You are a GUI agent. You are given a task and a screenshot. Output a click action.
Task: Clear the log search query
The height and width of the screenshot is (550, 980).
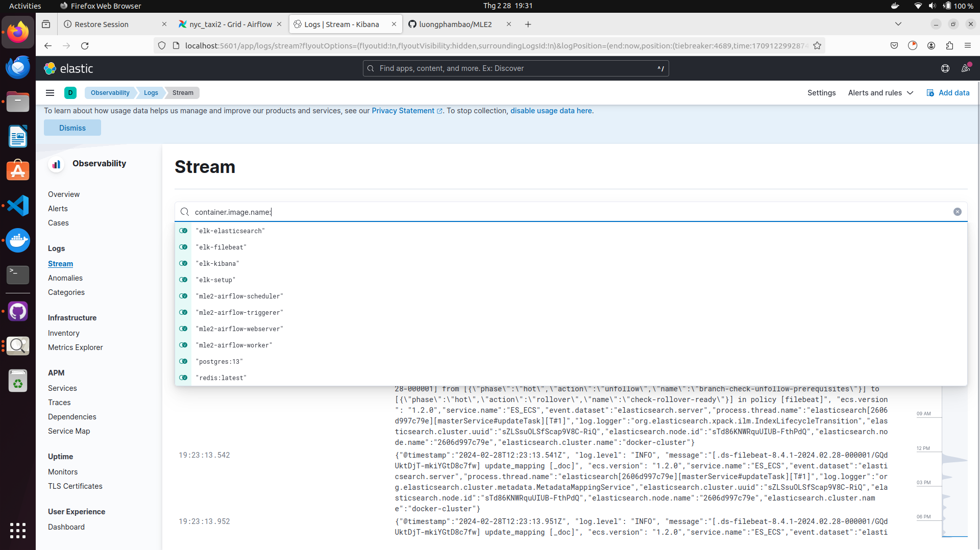[x=958, y=212]
